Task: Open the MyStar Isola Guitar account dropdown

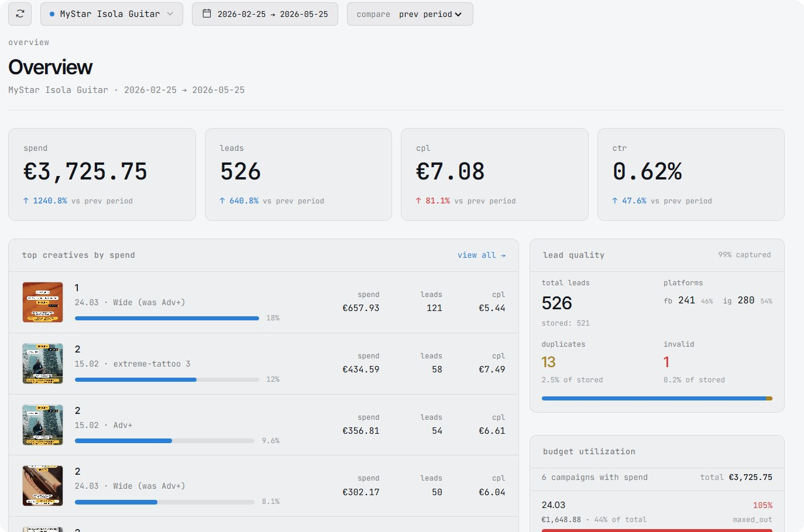Action: (112, 14)
